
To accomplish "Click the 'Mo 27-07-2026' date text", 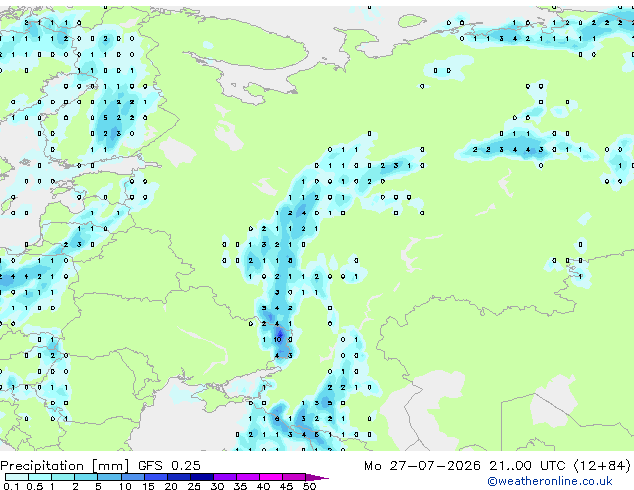I will pos(422,465).
